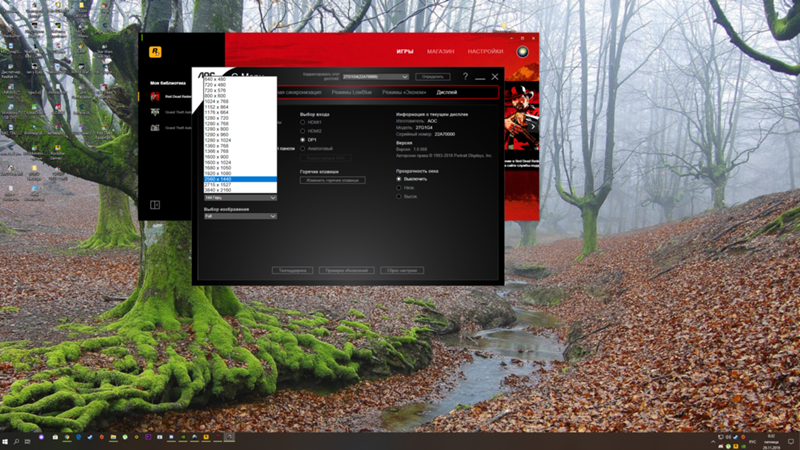Set window transparency to Выключить
Screen dimensions: 800x450
coord(399,179)
